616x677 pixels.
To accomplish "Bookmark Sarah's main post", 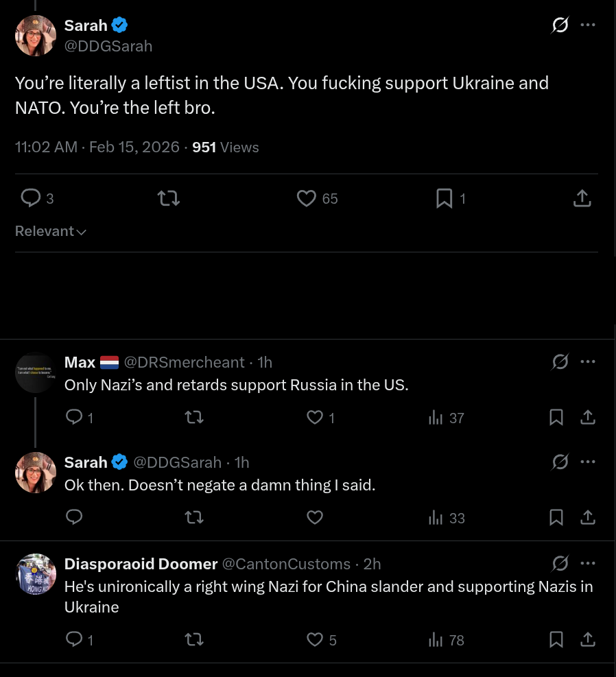I will click(x=445, y=198).
